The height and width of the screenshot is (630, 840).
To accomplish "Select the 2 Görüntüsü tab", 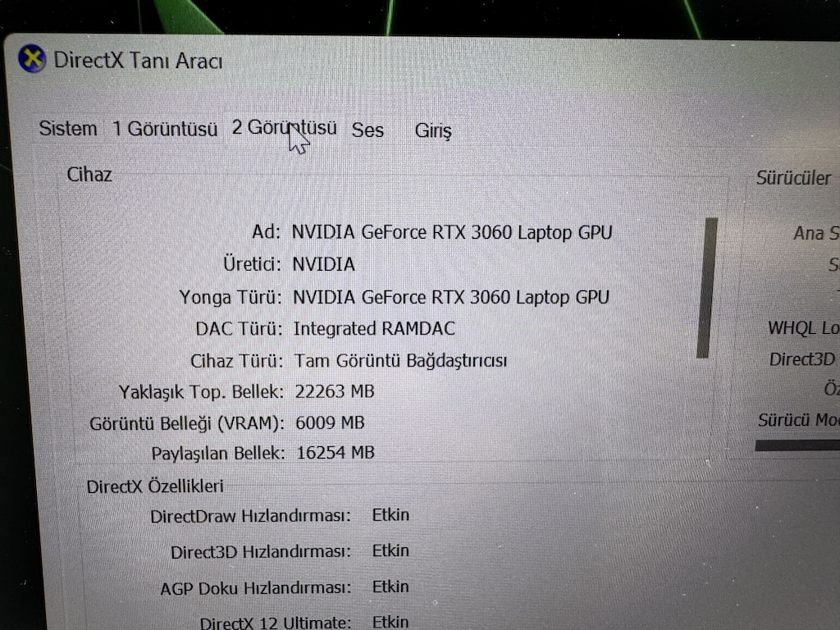I will tap(284, 127).
